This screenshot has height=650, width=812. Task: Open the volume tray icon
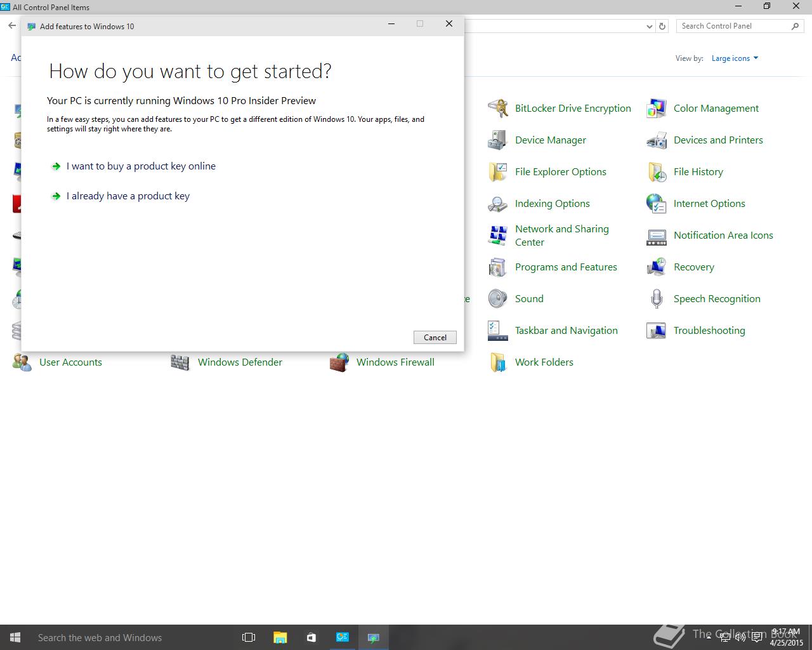click(x=740, y=637)
